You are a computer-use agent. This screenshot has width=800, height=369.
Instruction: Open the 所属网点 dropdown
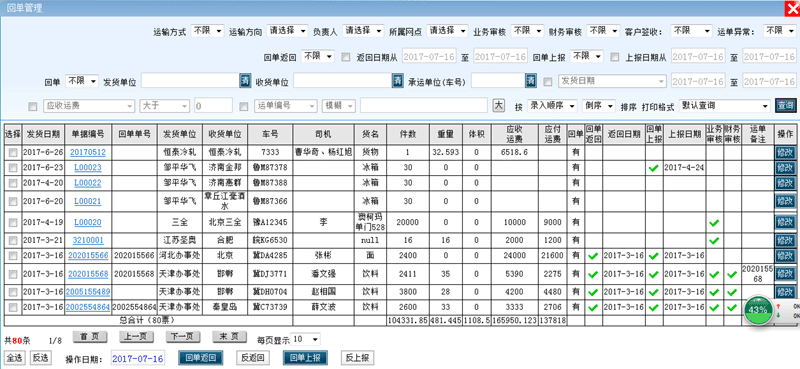447,31
